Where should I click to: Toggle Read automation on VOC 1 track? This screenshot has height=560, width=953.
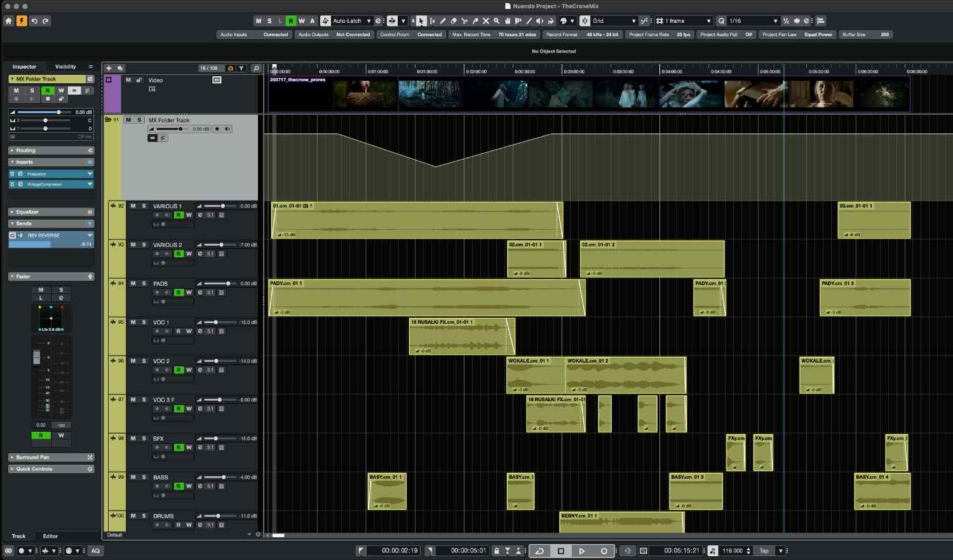coord(179,331)
